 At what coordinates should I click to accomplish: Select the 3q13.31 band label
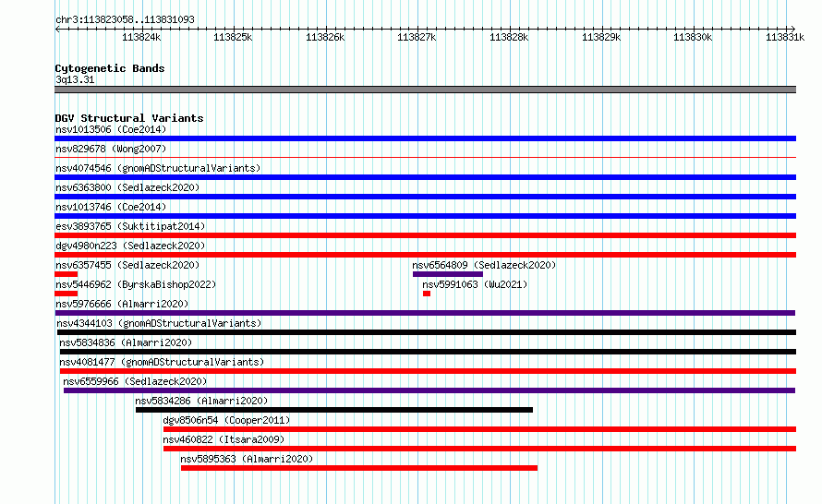(75, 79)
